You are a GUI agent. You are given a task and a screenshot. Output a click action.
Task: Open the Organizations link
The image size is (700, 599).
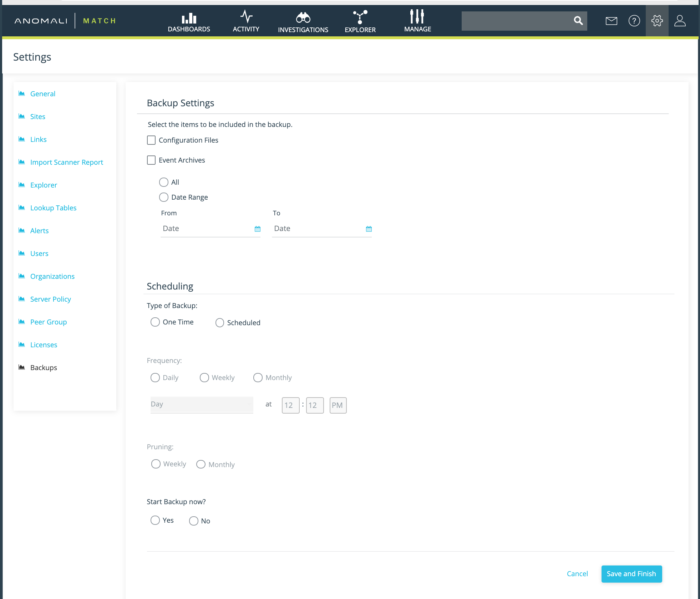pos(52,276)
